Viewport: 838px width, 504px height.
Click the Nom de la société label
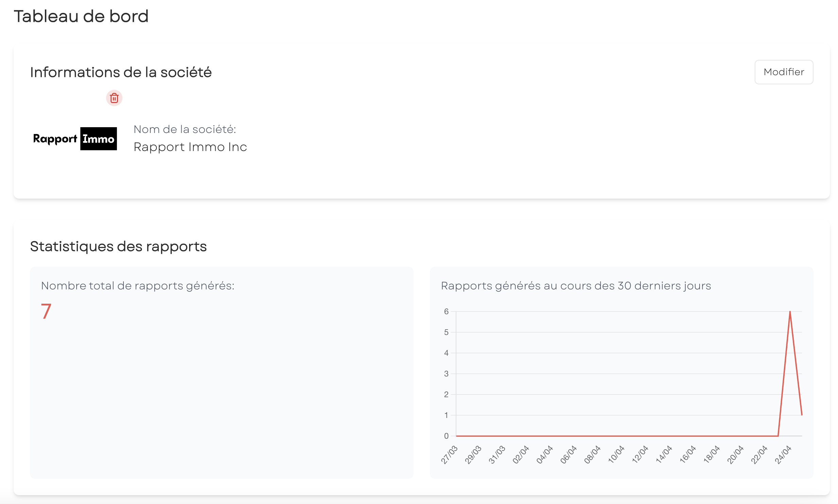click(185, 129)
